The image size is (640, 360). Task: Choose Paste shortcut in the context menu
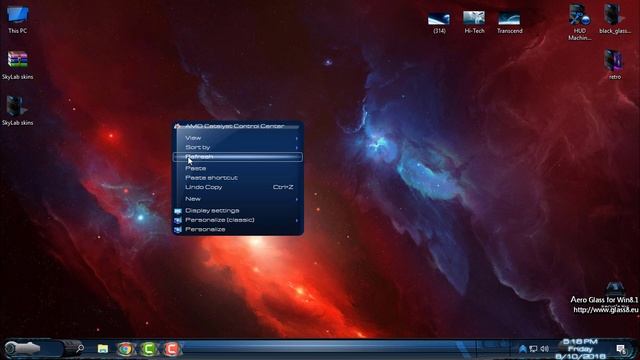[238, 178]
